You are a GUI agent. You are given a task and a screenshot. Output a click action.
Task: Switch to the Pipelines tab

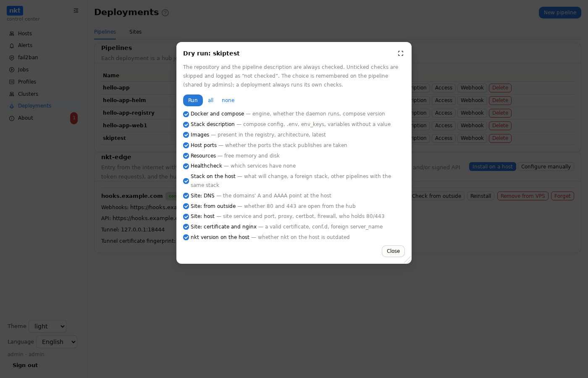click(105, 32)
